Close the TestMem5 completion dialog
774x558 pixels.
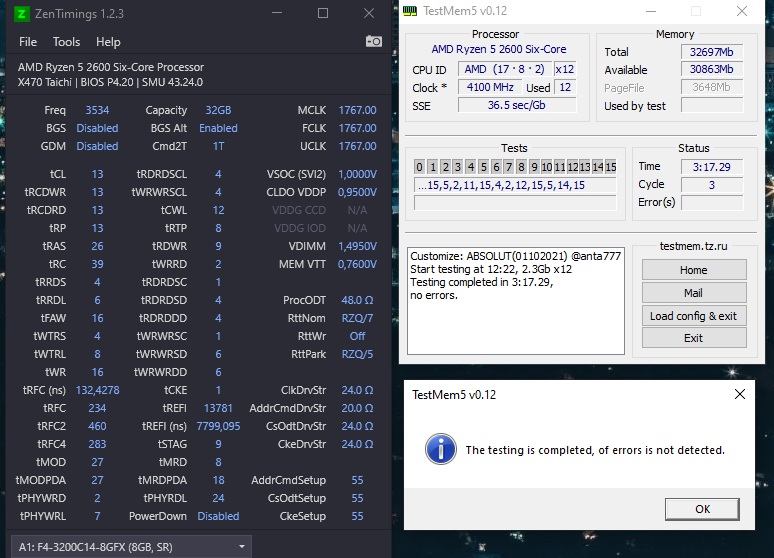(739, 394)
